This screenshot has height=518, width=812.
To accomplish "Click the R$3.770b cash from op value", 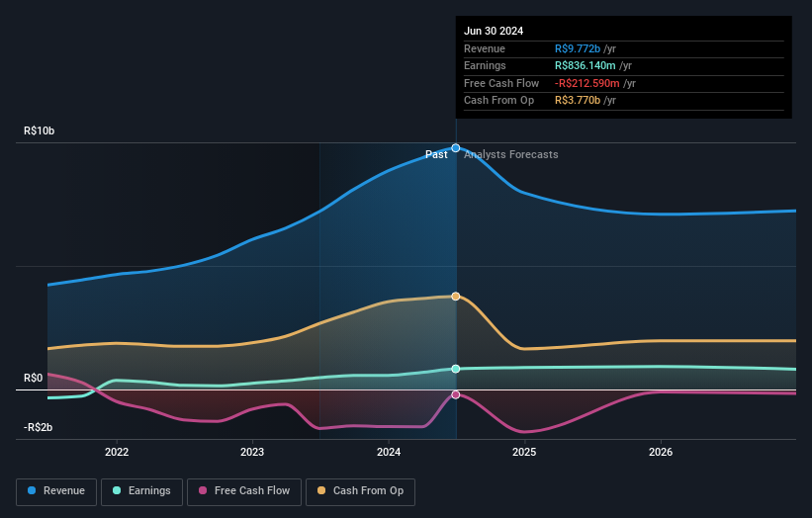I will click(578, 101).
